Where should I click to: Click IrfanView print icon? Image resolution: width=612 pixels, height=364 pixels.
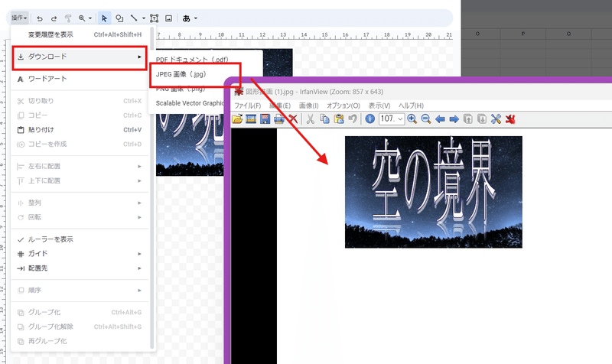(279, 119)
